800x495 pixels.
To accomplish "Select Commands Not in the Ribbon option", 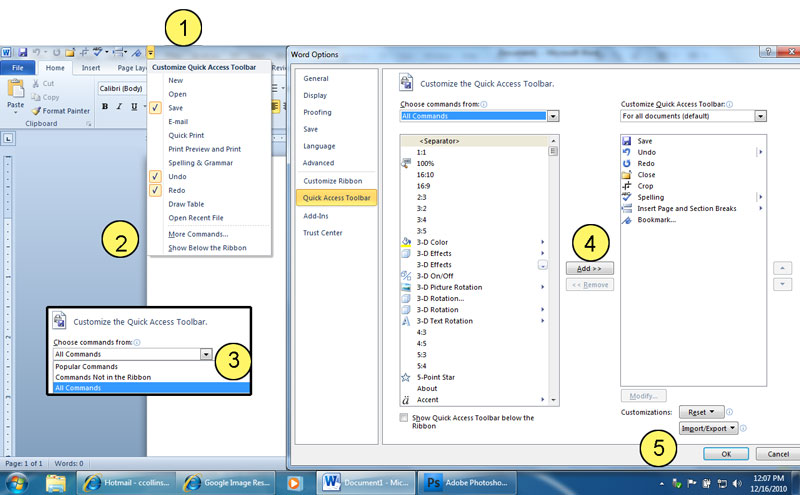I will (x=103, y=377).
